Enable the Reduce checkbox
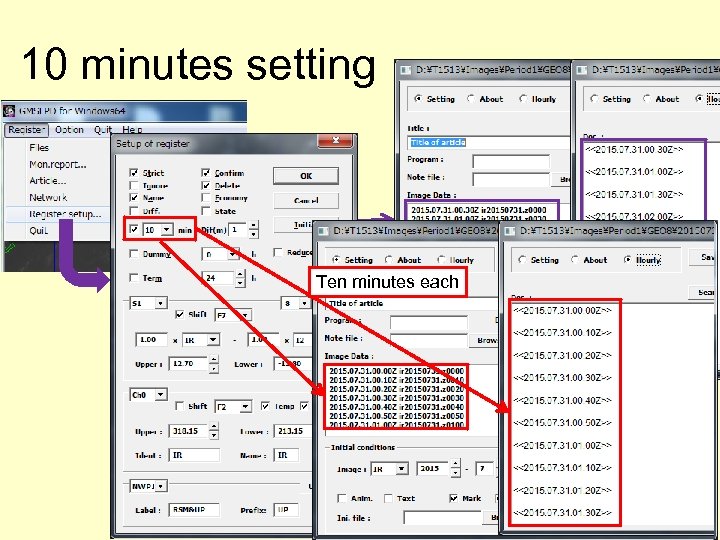 click(x=277, y=252)
